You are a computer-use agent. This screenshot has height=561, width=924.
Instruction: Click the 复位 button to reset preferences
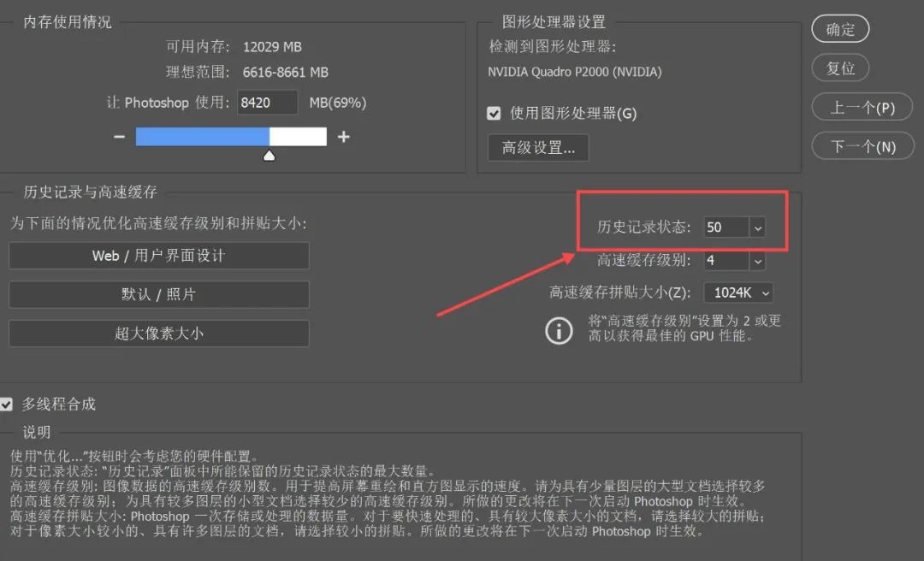click(839, 68)
